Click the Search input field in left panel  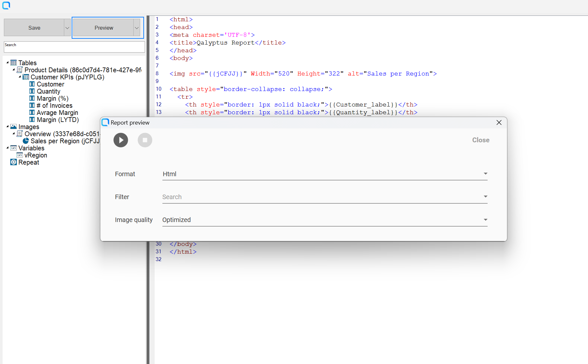click(74, 47)
